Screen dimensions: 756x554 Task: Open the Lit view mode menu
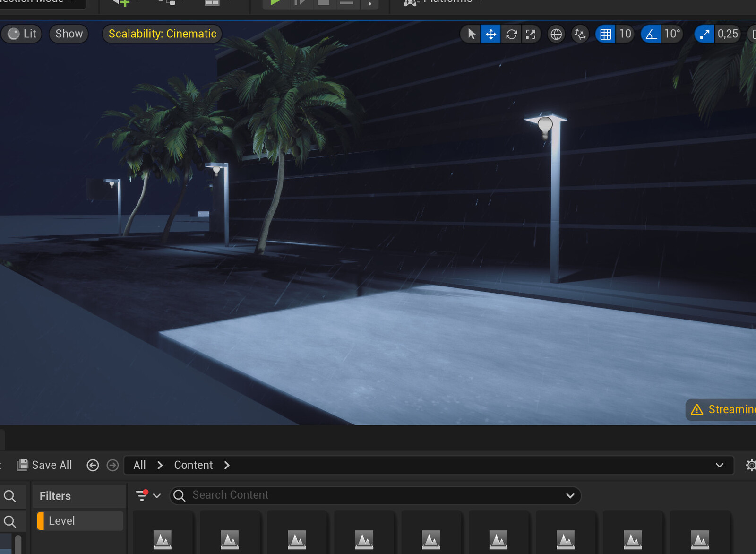point(22,34)
